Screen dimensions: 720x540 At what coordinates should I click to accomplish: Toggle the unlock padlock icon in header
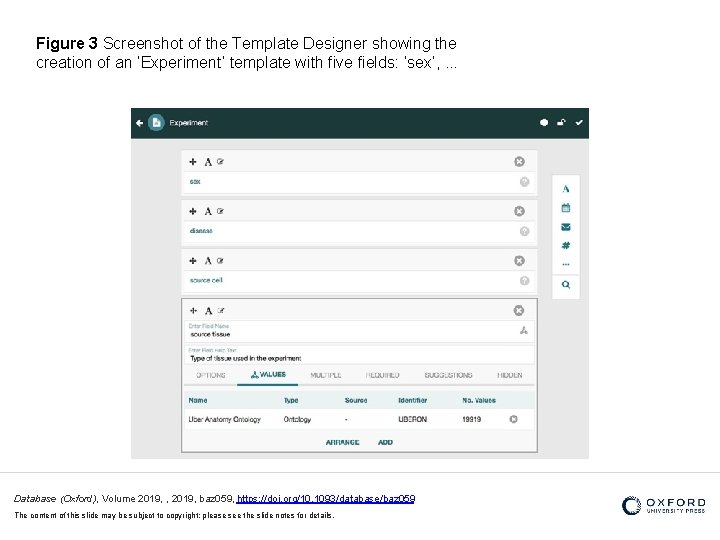pyautogui.click(x=561, y=122)
